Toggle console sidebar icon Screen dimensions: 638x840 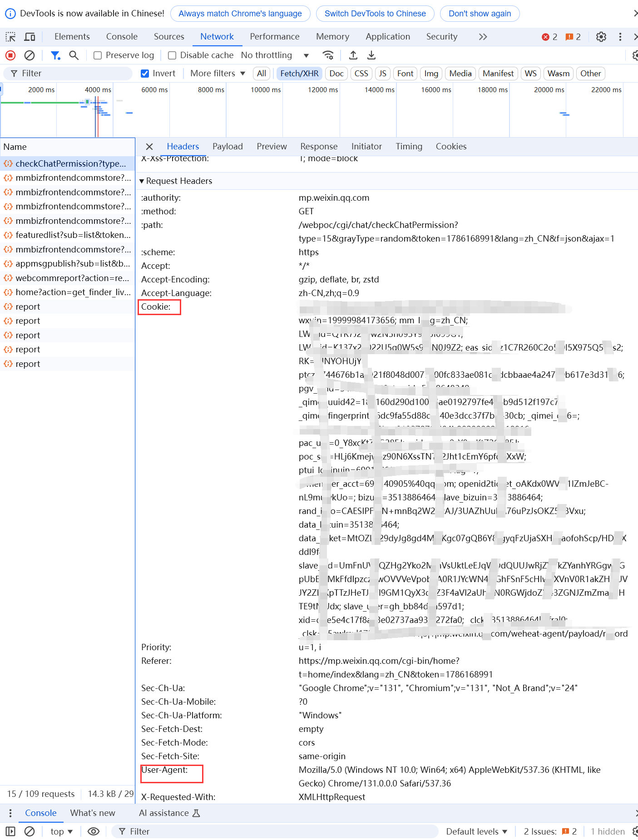tap(10, 831)
